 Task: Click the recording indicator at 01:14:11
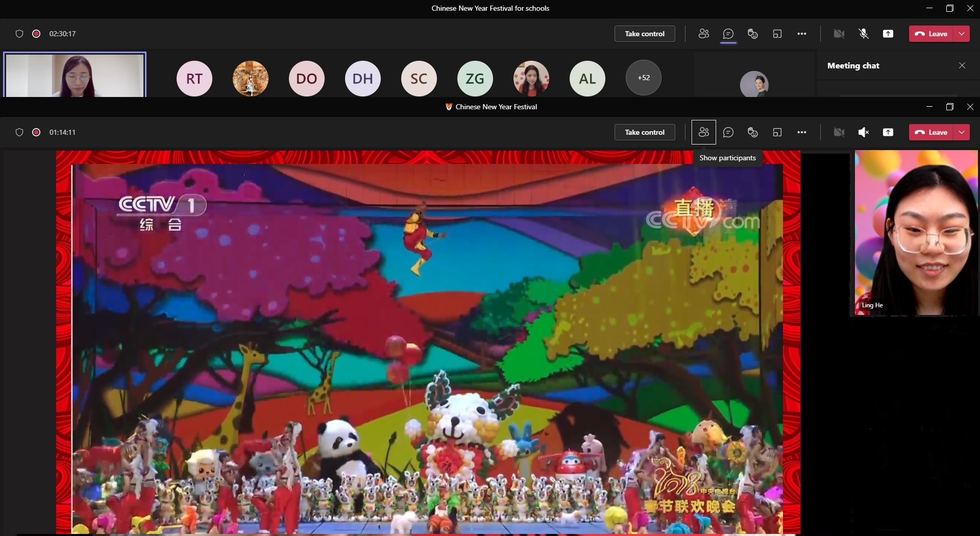pyautogui.click(x=36, y=132)
